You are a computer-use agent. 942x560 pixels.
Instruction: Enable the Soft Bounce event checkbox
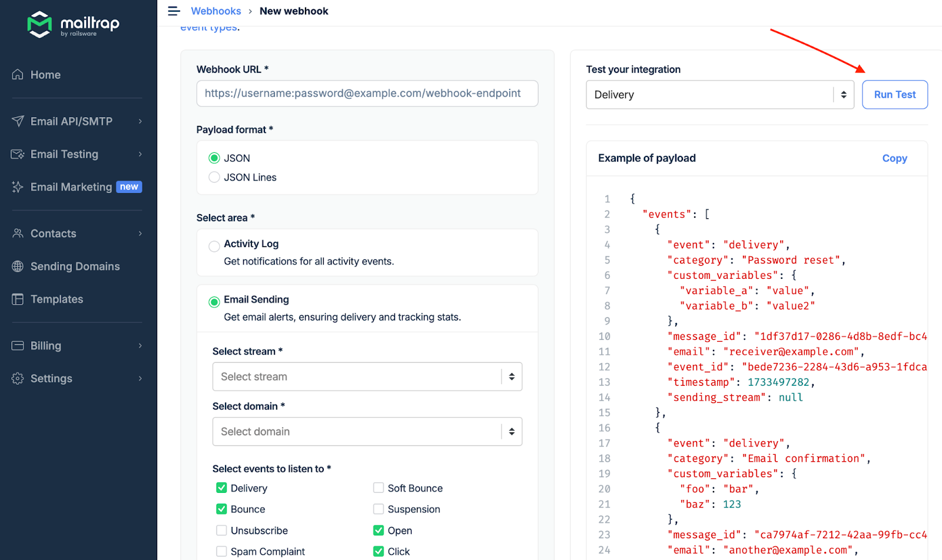pos(379,488)
